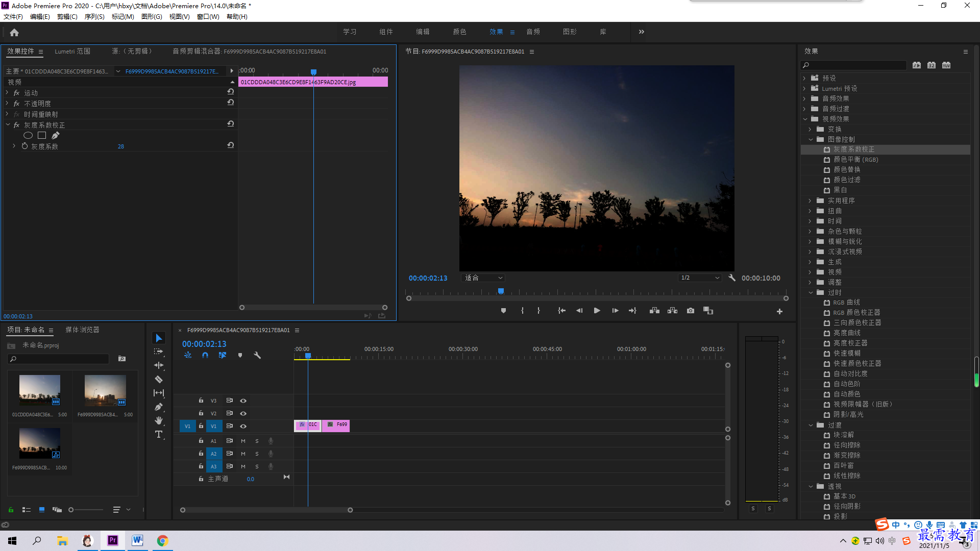
Task: Step back one frame
Action: coord(579,311)
